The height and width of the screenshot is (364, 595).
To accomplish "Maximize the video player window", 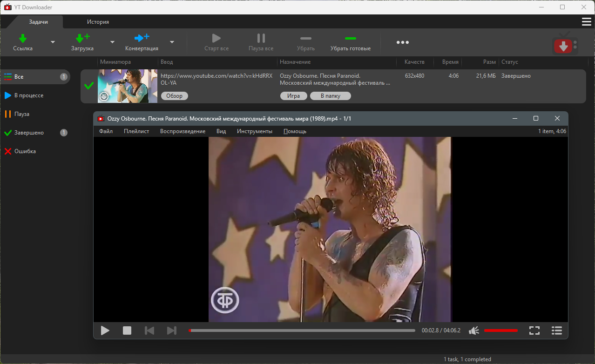I will pos(536,119).
